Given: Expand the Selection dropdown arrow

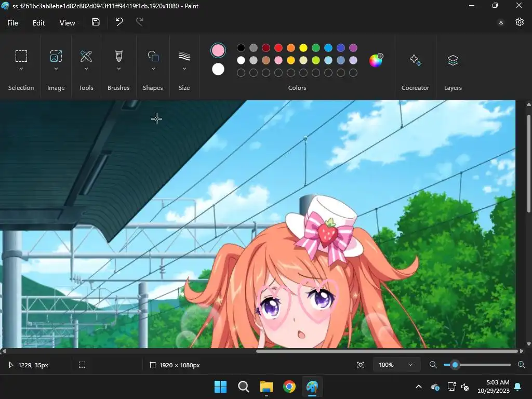Looking at the screenshot, I should 21,69.
